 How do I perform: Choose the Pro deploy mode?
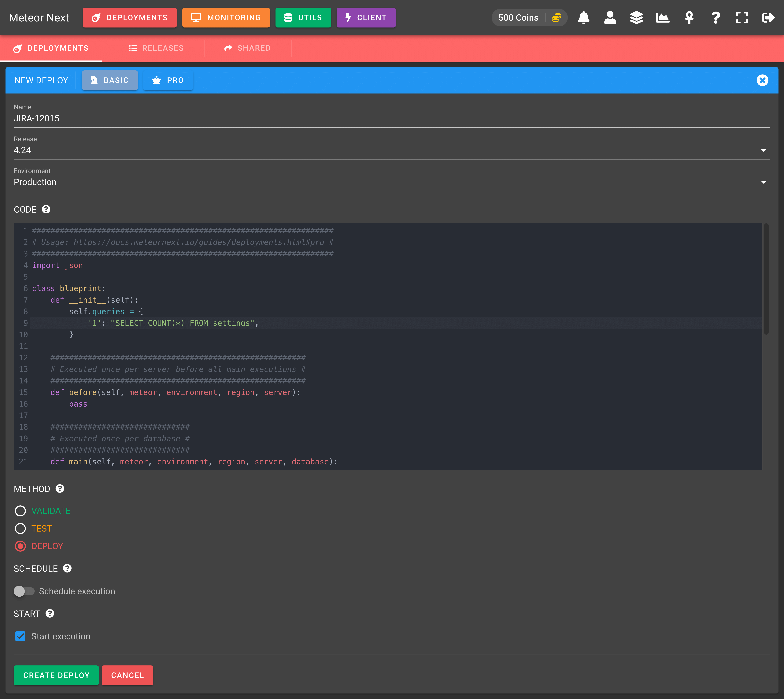[168, 80]
